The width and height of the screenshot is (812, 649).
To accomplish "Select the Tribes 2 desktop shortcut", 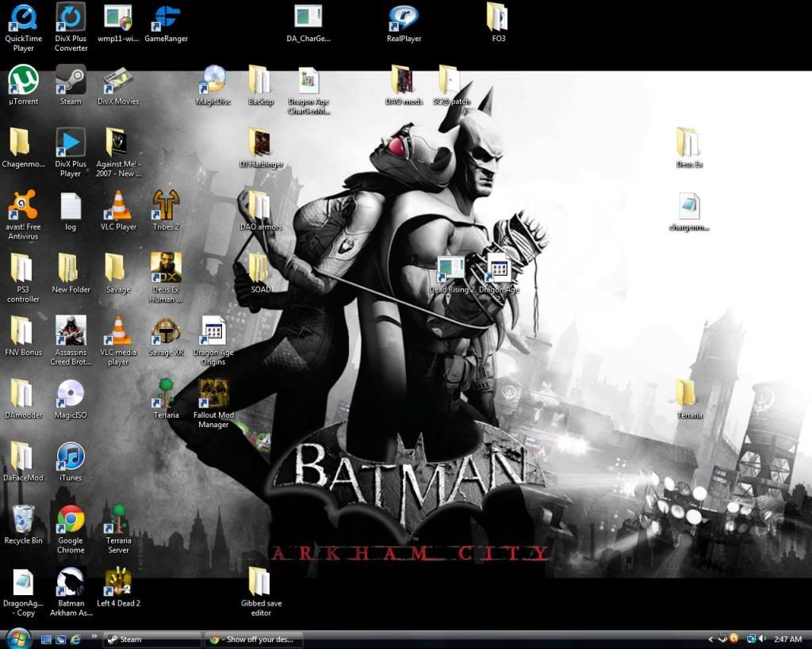I will (166, 207).
